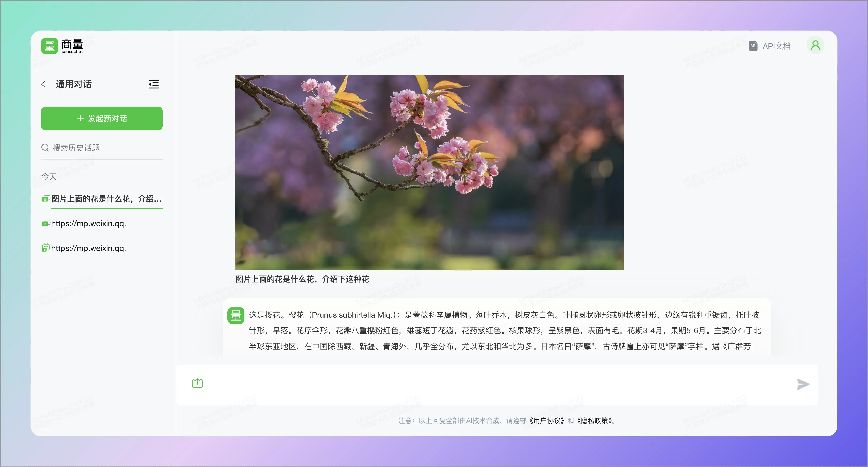Viewport: 868px width, 467px height.
Task: Click the search magnifier icon
Action: (x=45, y=148)
